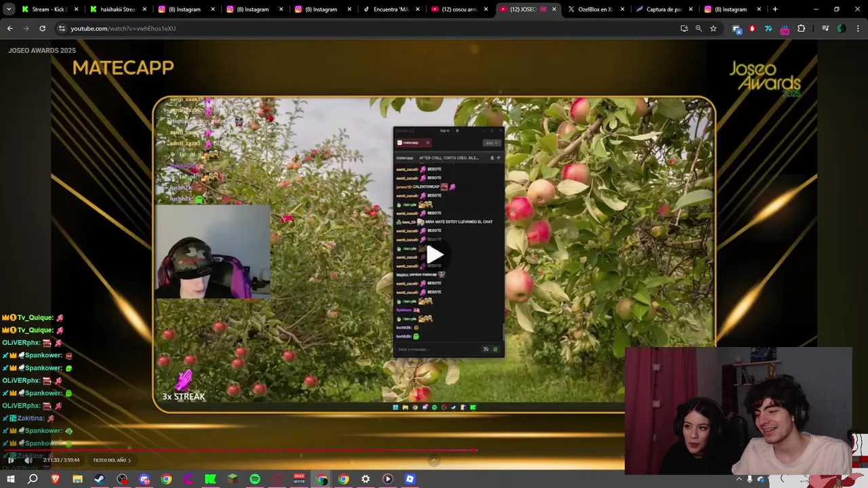Open Voicemeeter from the taskbar
The height and width of the screenshot is (488, 868).
tap(299, 479)
